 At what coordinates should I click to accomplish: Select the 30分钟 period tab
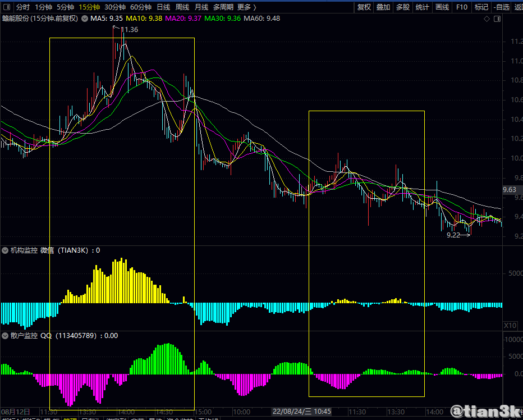pos(114,7)
